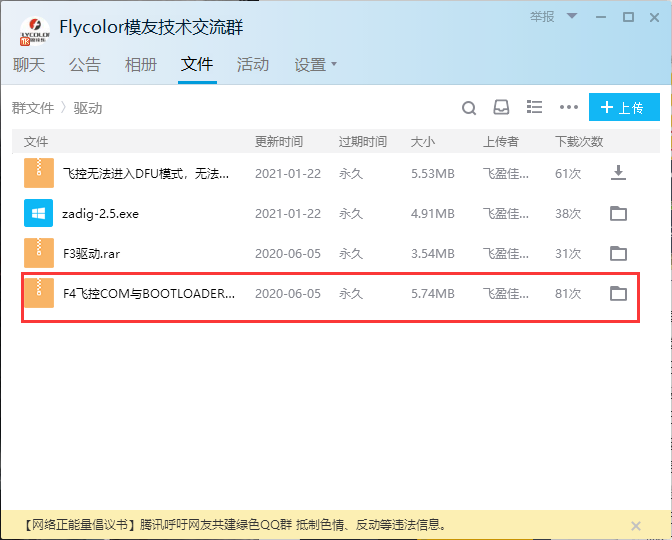Open folder location for F4飞控COM file
Image resolution: width=672 pixels, height=540 pixels.
click(618, 293)
